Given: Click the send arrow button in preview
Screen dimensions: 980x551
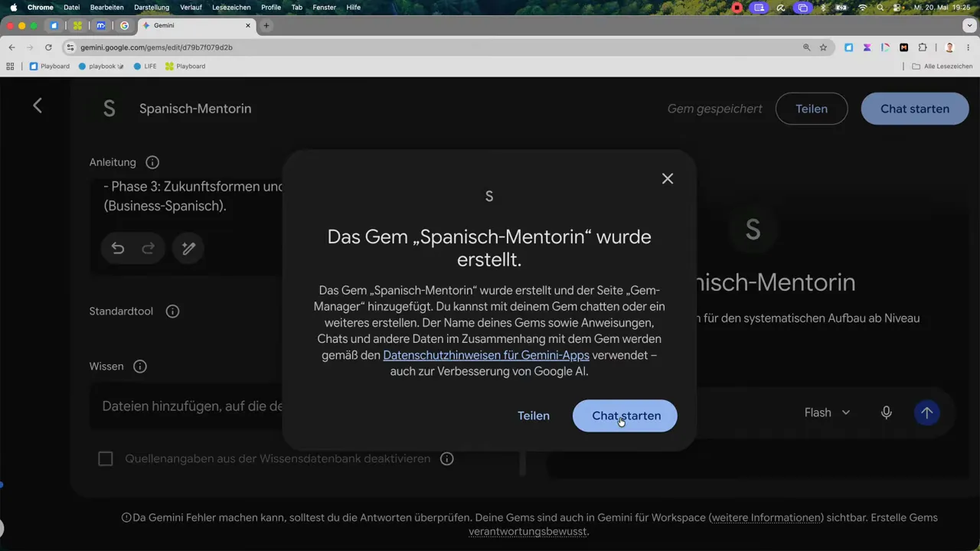Looking at the screenshot, I should pos(926,412).
